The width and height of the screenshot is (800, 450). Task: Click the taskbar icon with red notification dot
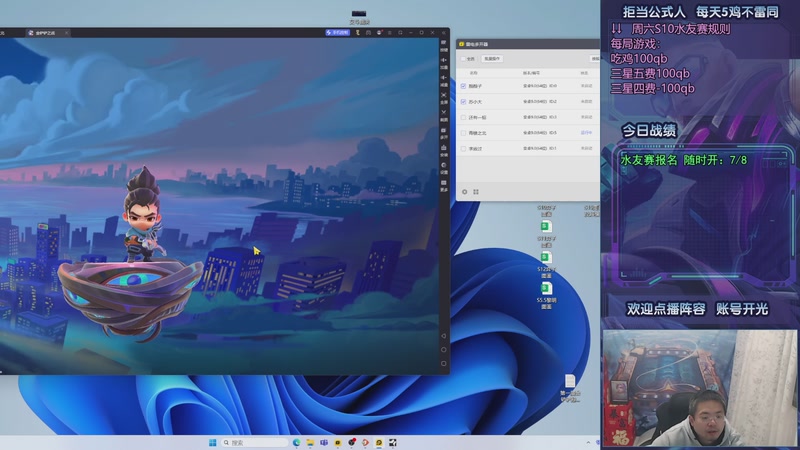352,442
